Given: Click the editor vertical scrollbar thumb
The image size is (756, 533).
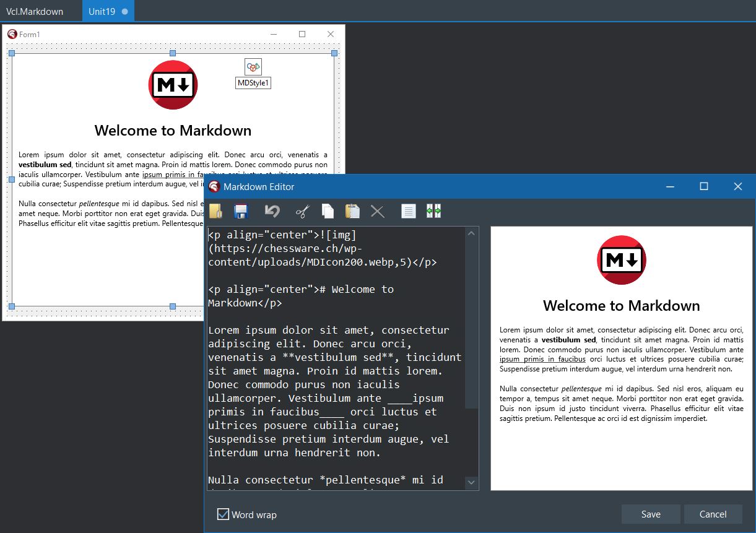Looking at the screenshot, I should tap(471, 324).
